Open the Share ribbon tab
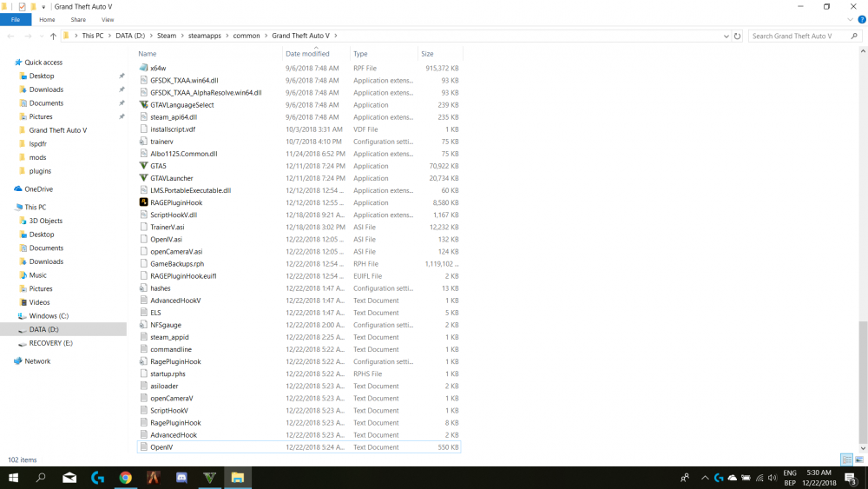This screenshot has height=489, width=868. pos(78,19)
